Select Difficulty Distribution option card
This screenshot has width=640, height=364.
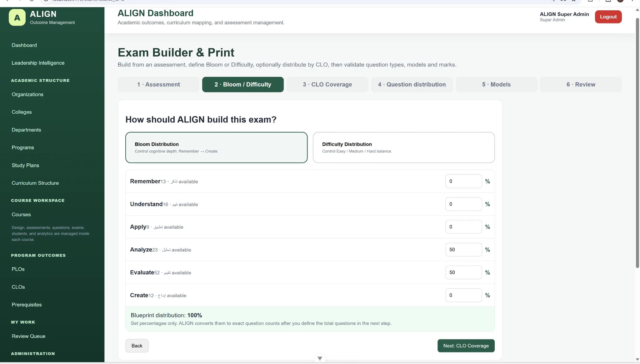tap(403, 147)
